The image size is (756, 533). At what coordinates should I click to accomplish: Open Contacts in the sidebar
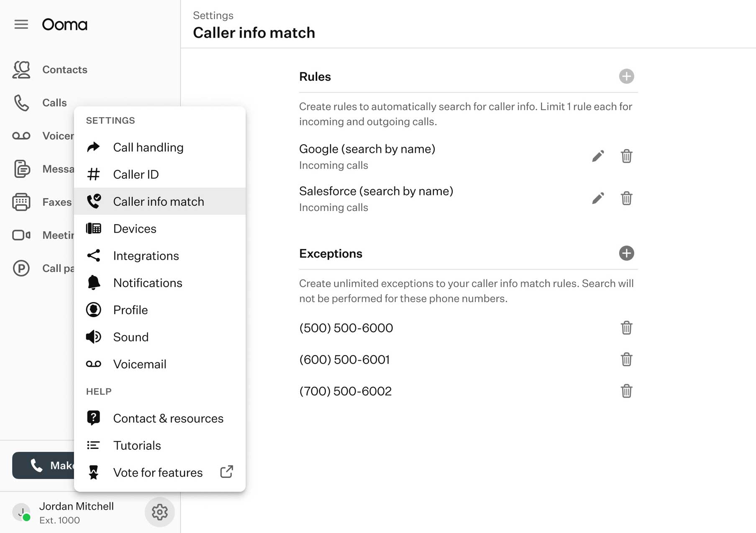point(64,69)
